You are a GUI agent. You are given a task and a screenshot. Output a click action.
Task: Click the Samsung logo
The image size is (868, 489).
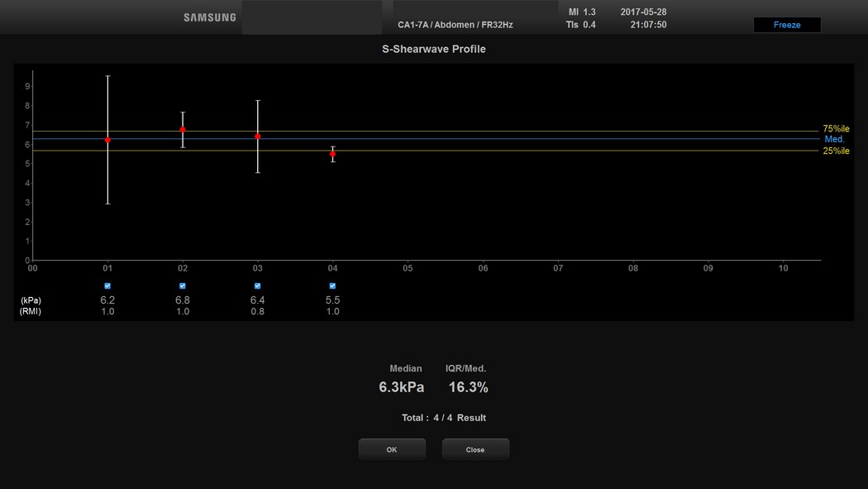coord(209,17)
